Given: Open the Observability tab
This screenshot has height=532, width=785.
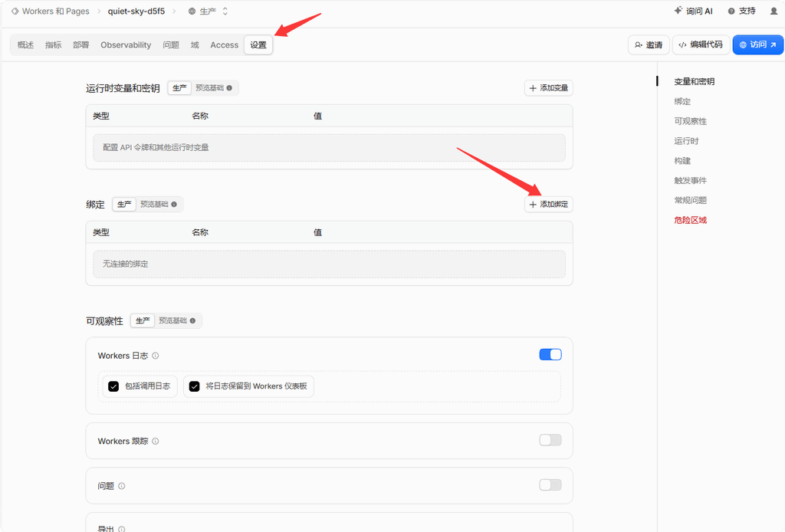Looking at the screenshot, I should tap(126, 45).
